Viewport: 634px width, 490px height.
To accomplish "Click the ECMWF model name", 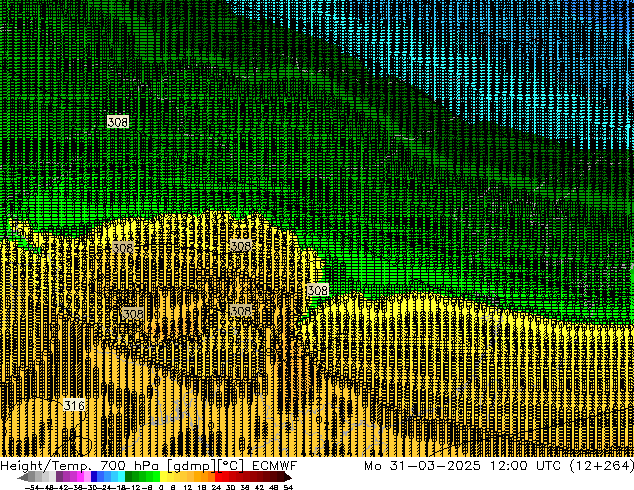I will pos(275,466).
